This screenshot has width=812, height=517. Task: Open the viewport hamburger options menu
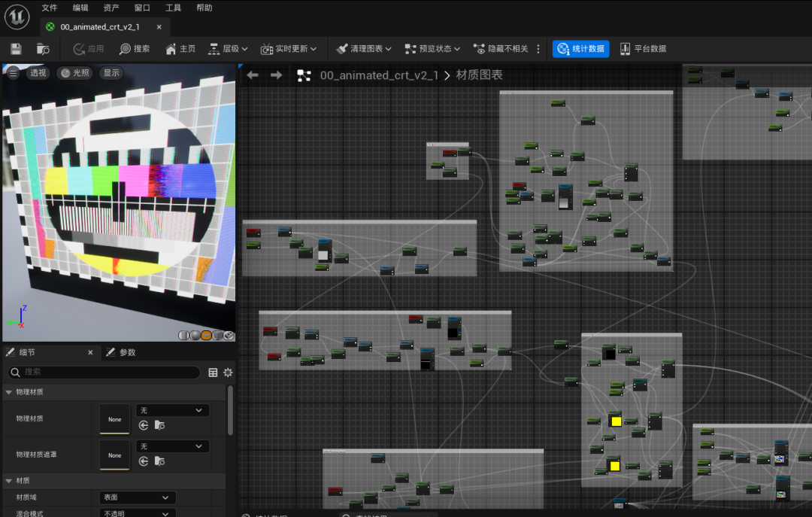click(14, 73)
